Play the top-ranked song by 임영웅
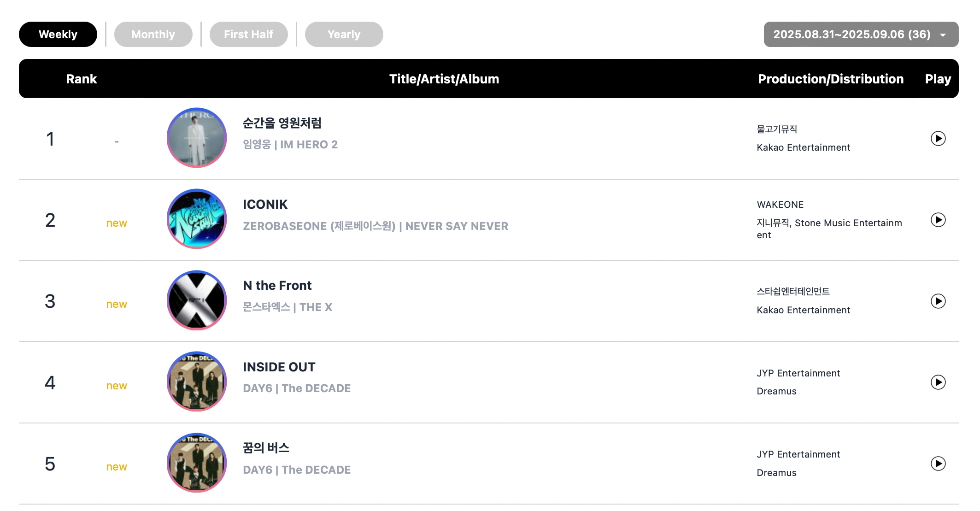980x511 pixels. pyautogui.click(x=938, y=138)
